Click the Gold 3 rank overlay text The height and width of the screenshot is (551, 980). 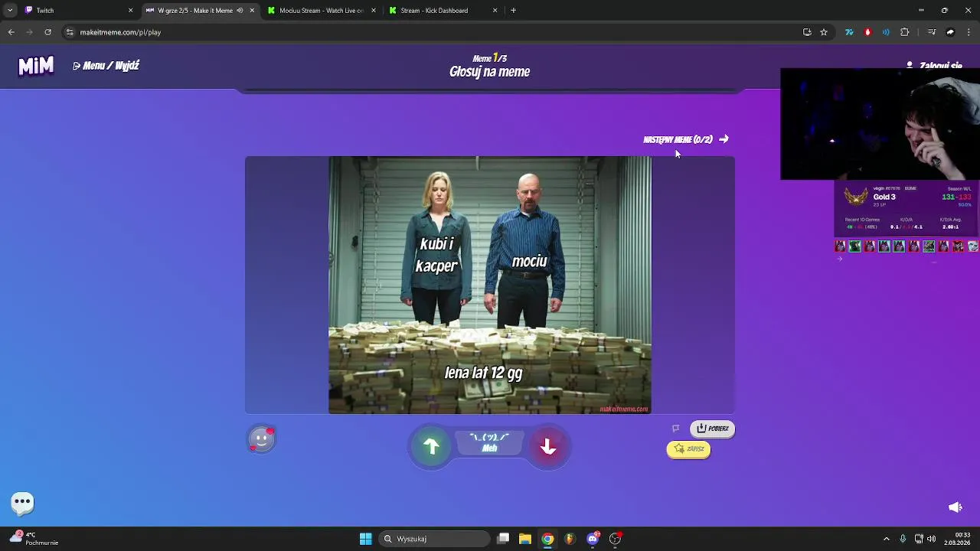click(x=884, y=197)
